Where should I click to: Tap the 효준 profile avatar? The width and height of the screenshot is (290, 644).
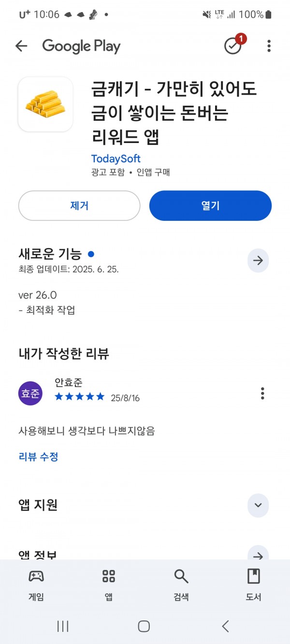30,393
